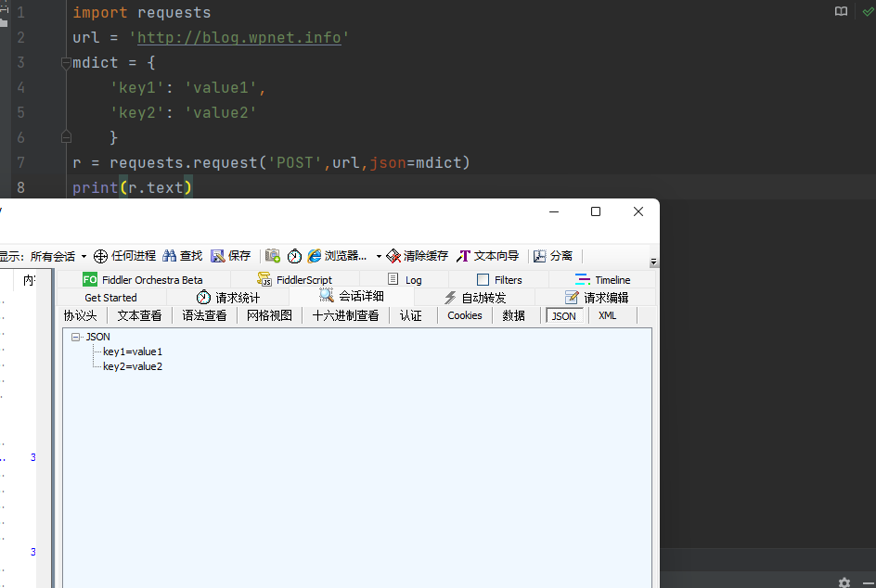Click the 清除缓存 clear cache button
This screenshot has width=876, height=588.
(x=418, y=256)
